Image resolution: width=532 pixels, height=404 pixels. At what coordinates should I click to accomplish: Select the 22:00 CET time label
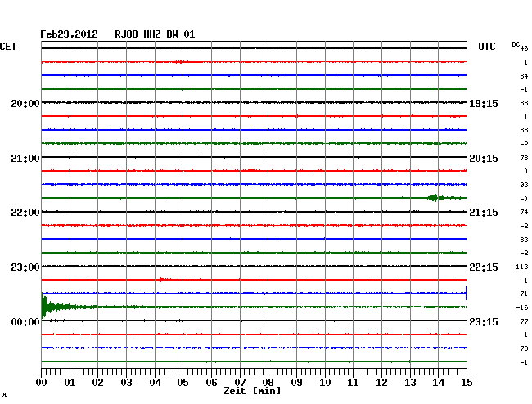[x=25, y=213]
